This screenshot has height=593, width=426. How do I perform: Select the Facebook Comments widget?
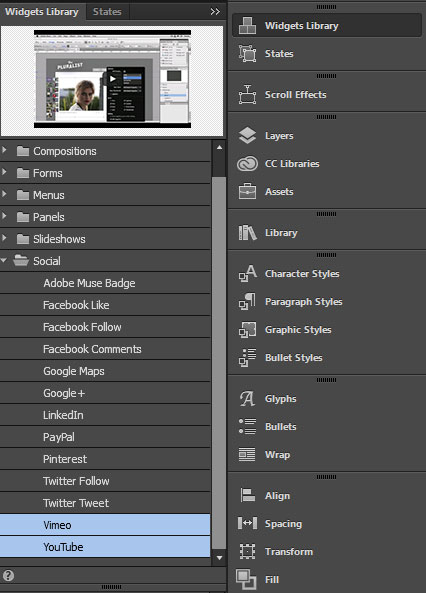click(105, 349)
